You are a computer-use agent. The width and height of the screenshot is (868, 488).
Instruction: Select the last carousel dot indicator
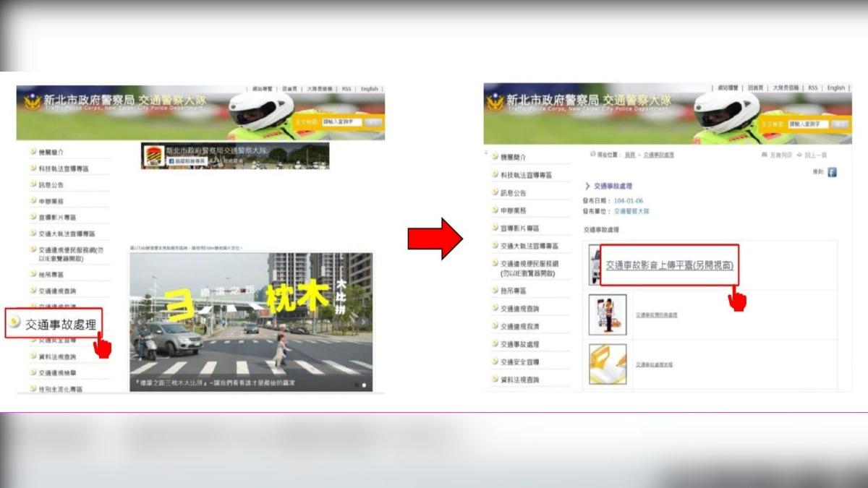pos(364,385)
